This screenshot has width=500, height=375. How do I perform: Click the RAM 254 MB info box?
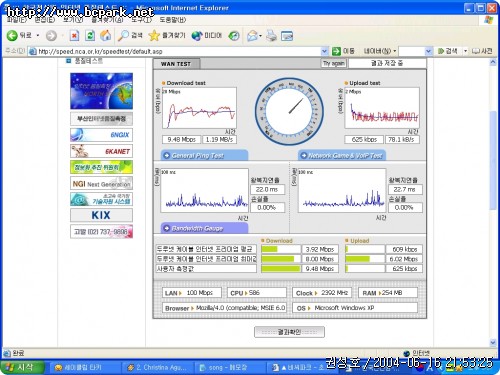(388, 293)
